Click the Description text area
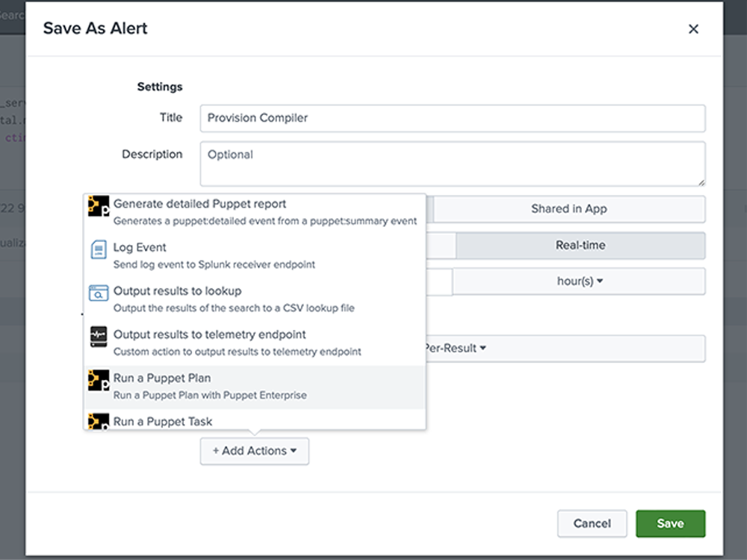The image size is (747, 560). click(x=453, y=164)
